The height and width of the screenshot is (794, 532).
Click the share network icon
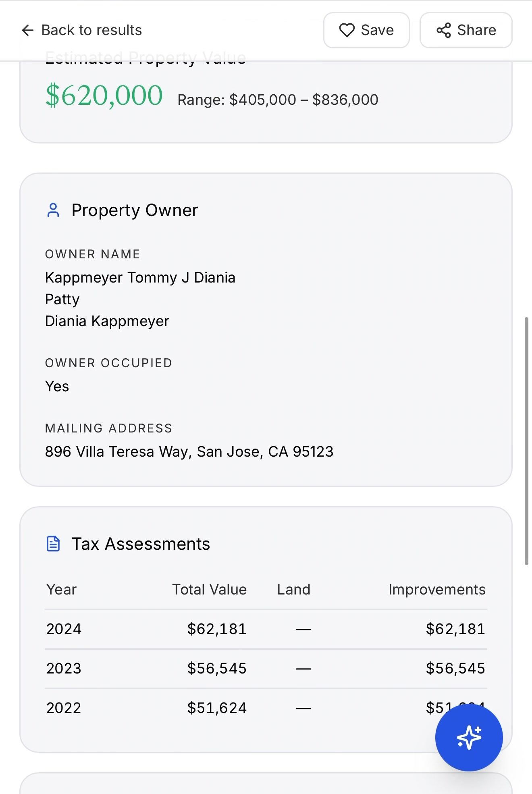pyautogui.click(x=443, y=30)
